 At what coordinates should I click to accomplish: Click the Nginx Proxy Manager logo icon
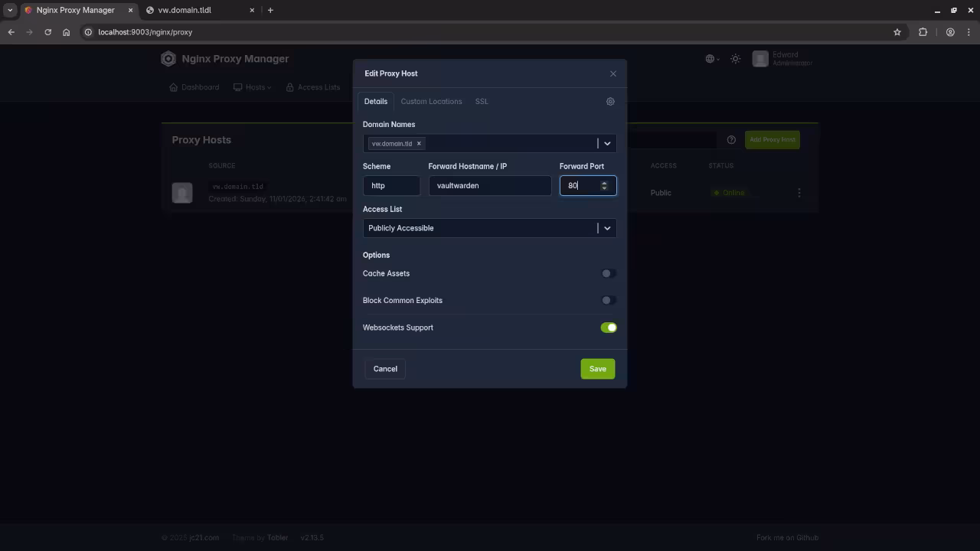[x=168, y=58]
